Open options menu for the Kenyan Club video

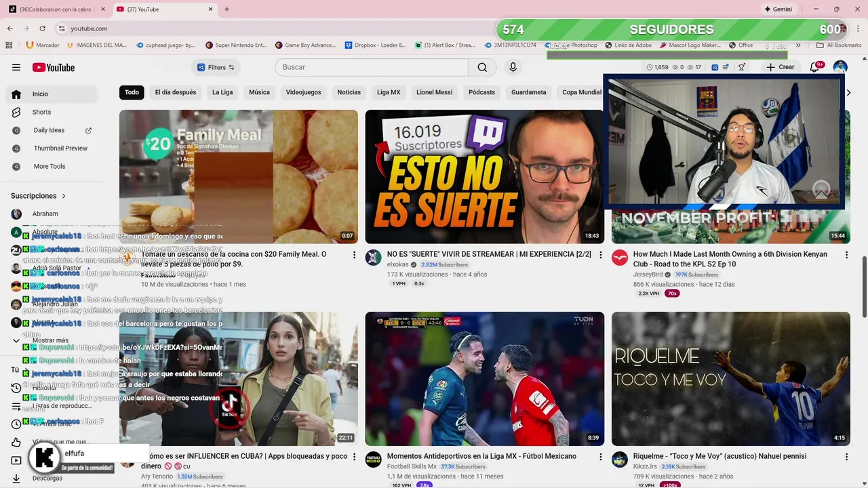coord(846,255)
